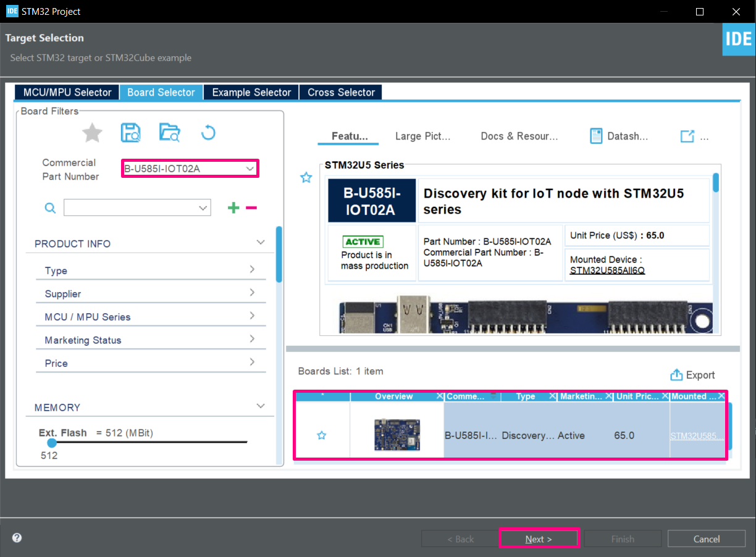Viewport: 756px width, 557px height.
Task: Open the Docs & Resources tab
Action: (x=519, y=136)
